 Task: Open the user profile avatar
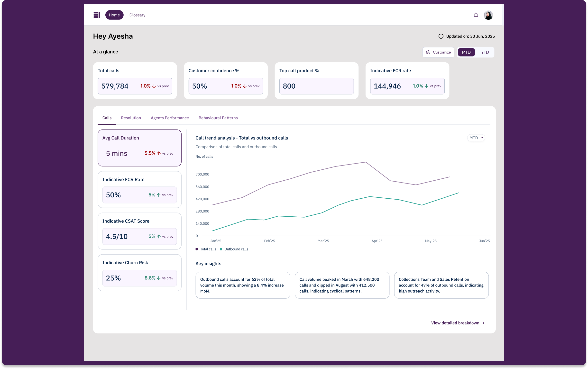point(488,15)
